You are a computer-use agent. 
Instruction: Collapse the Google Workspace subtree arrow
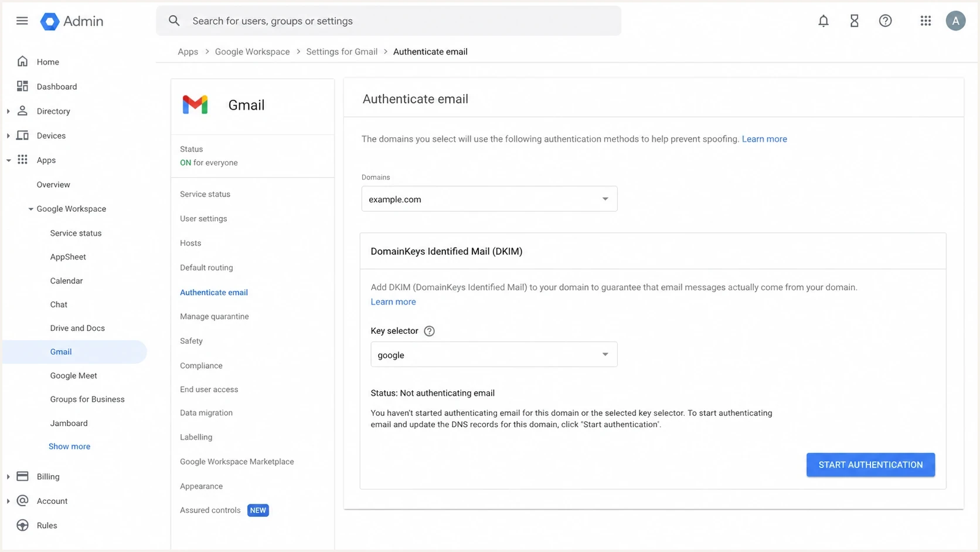(x=30, y=209)
